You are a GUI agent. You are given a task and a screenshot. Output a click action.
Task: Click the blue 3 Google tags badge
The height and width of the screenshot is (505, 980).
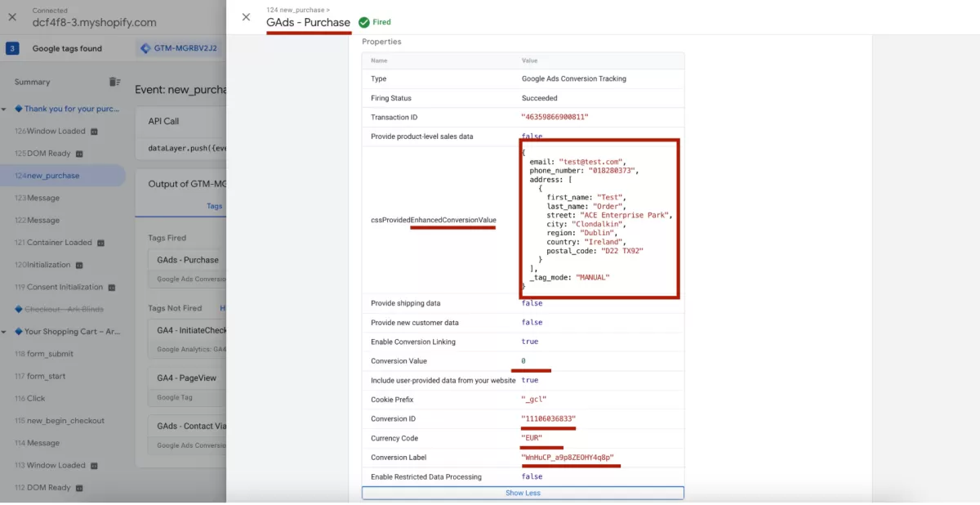[12, 48]
